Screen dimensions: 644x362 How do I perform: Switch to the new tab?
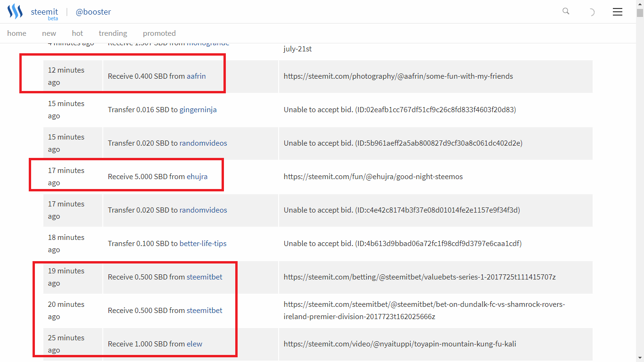pos(49,33)
